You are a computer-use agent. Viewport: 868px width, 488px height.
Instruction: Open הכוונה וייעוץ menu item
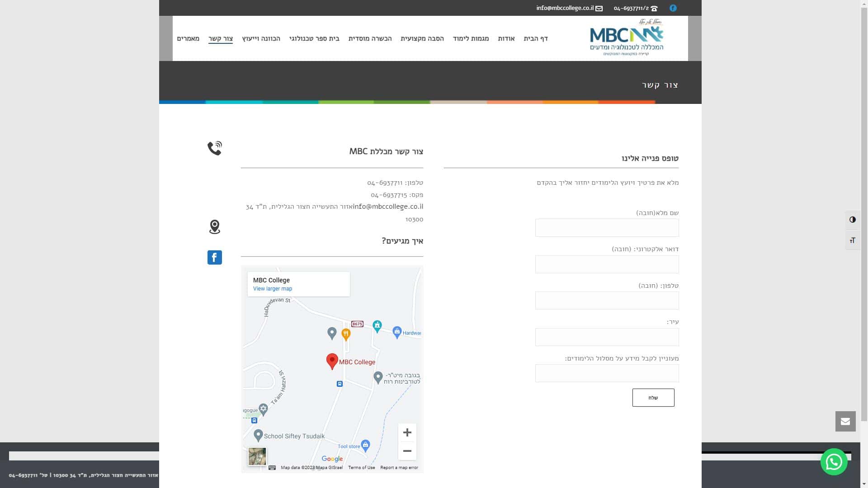[x=261, y=38]
